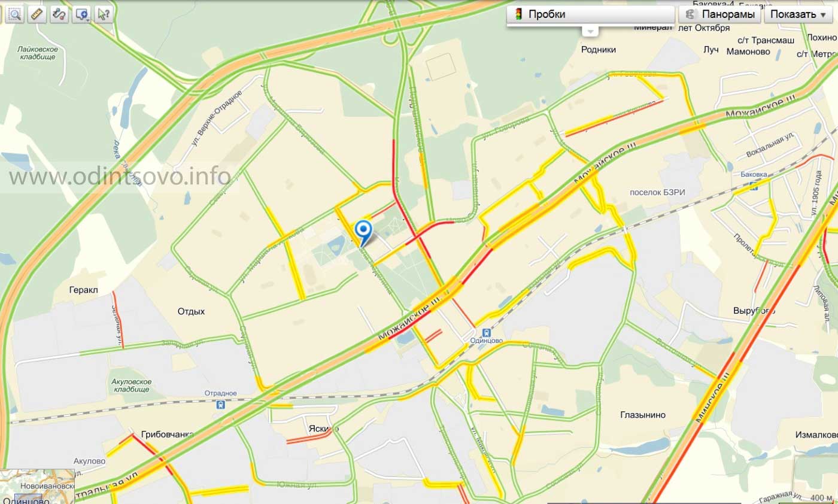Click the traffic light icon in Пробки
838x504 pixels.
click(518, 14)
